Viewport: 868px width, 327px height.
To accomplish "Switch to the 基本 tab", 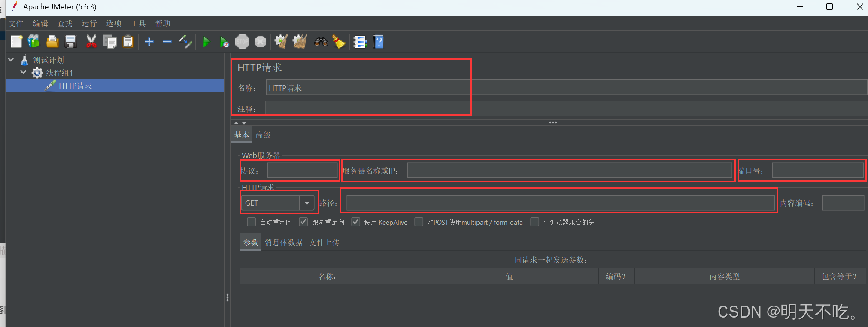I will pyautogui.click(x=242, y=135).
